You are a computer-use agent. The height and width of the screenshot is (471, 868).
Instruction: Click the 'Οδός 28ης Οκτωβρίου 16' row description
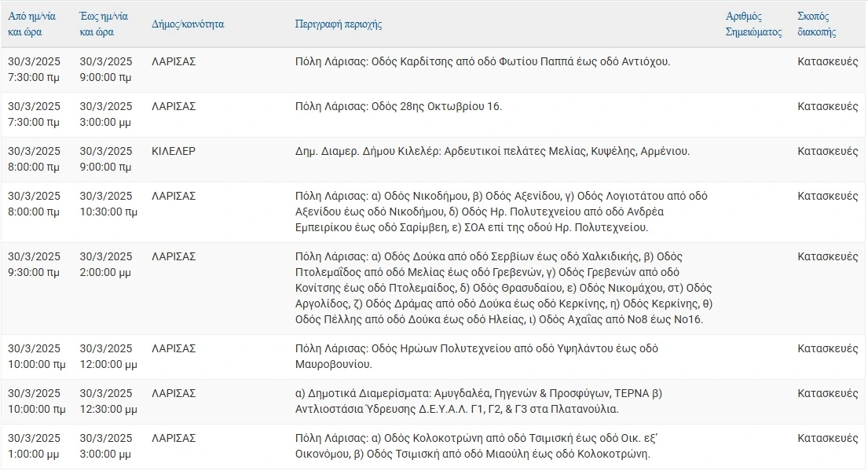398,106
